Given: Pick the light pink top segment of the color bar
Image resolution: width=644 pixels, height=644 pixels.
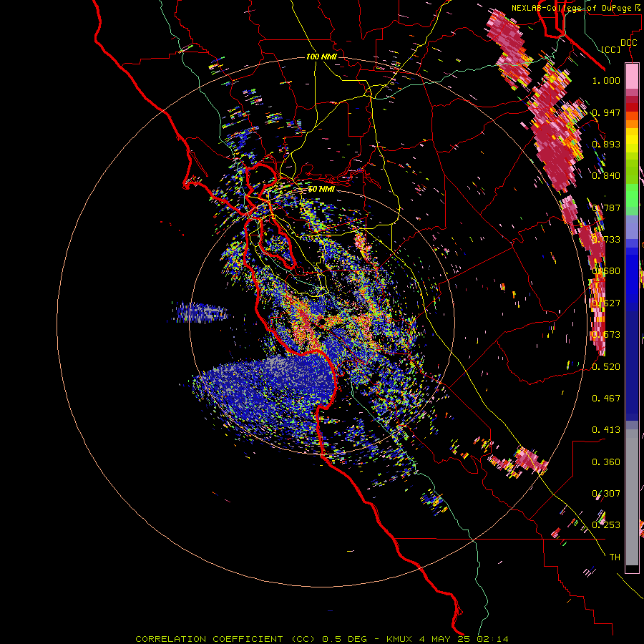Looking at the screenshot, I should tap(632, 77).
